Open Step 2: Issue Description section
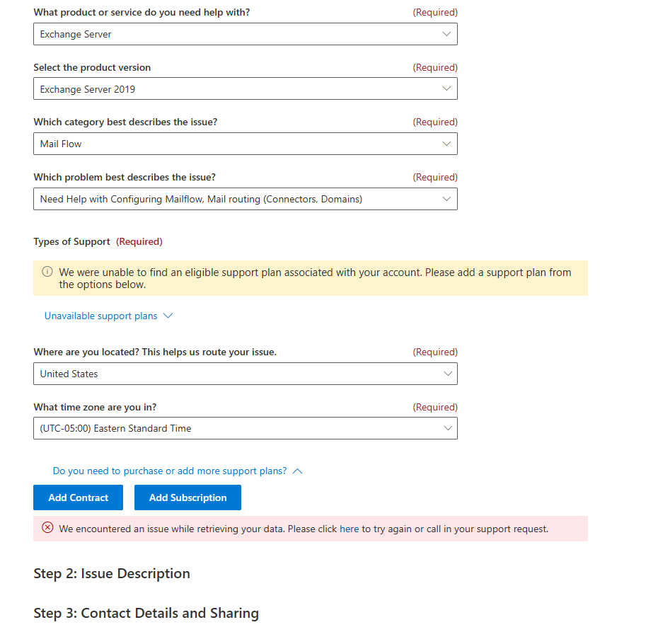This screenshot has height=644, width=670. pyautogui.click(x=112, y=573)
